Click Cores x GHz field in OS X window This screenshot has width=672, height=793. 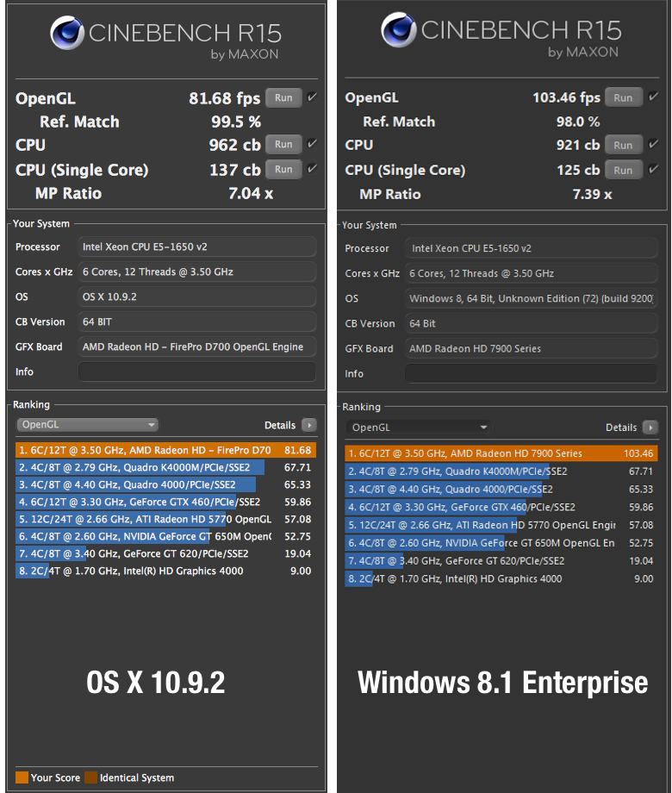click(x=197, y=272)
